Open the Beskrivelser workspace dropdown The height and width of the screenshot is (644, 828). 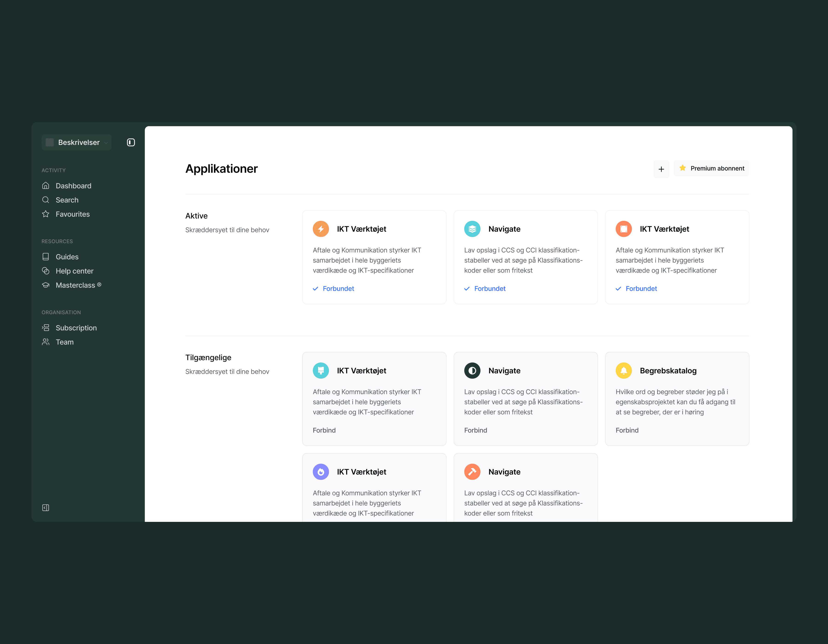point(77,143)
